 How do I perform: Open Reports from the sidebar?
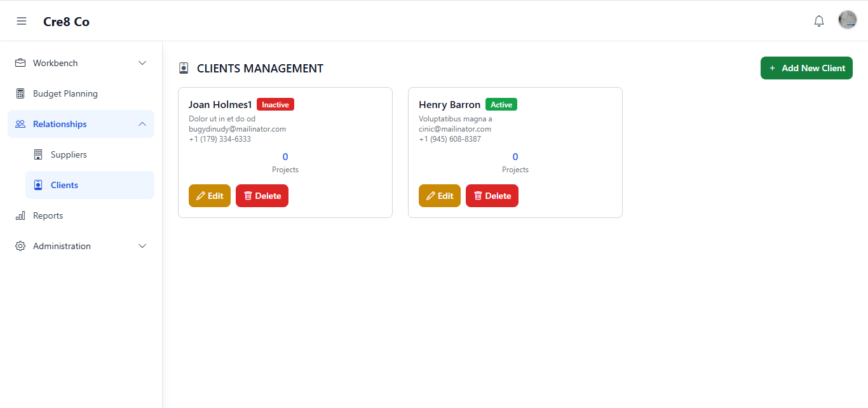coord(48,215)
